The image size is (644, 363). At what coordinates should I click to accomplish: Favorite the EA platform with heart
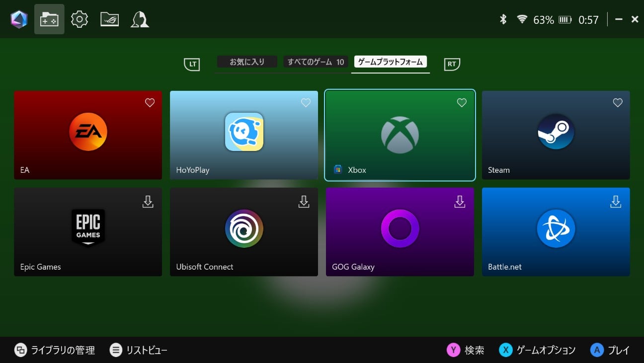click(150, 103)
